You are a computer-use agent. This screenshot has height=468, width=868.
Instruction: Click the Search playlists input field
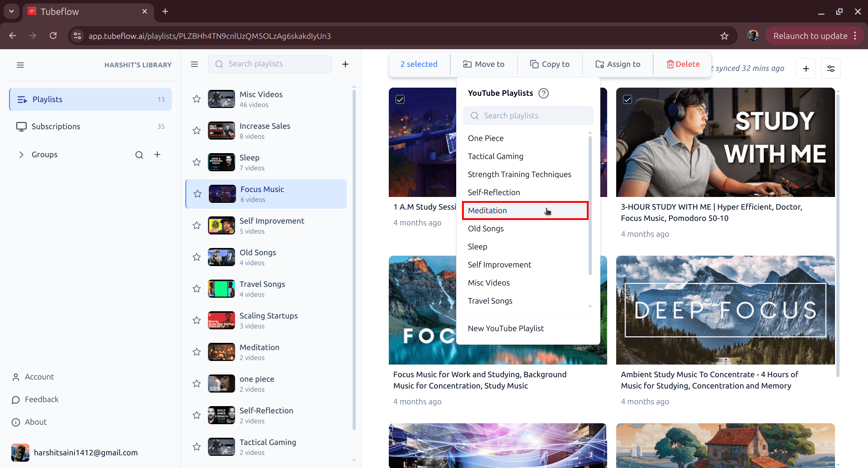click(269, 64)
